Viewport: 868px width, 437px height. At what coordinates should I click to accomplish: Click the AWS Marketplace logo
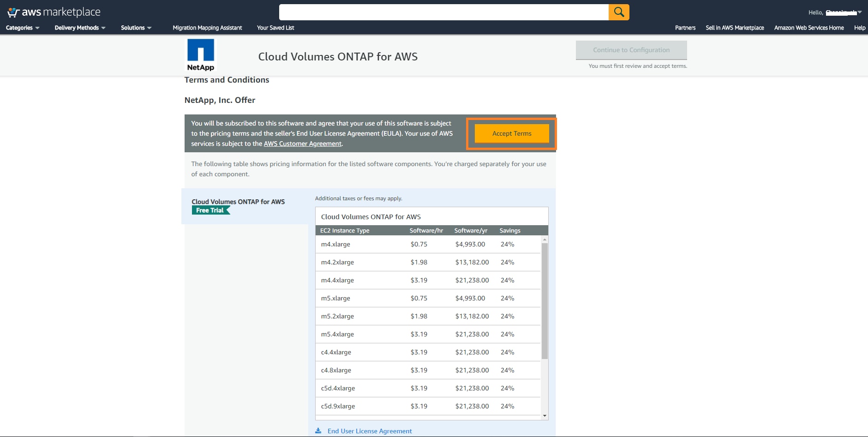(54, 12)
